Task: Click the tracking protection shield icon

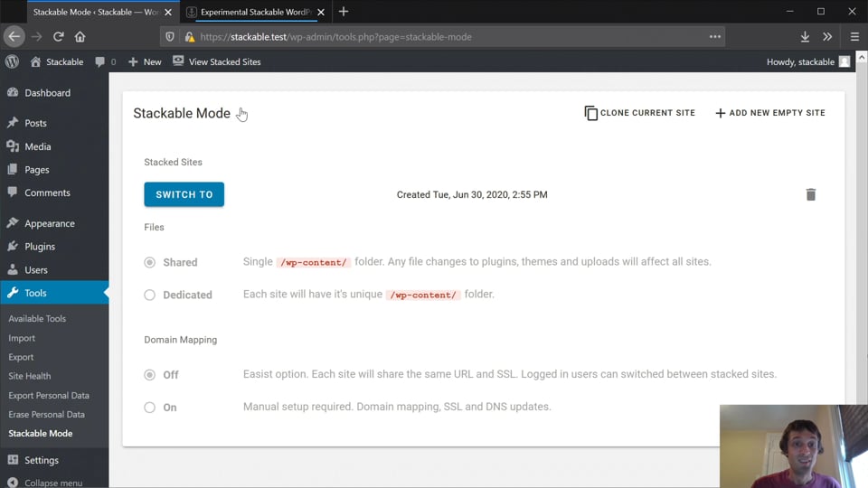Action: pyautogui.click(x=170, y=36)
